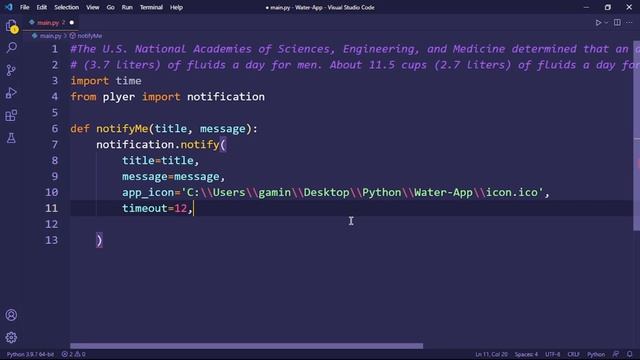Viewport: 640px width, 360px height.
Task: Restore down the VS Code window
Action: pyautogui.click(x=608, y=7)
